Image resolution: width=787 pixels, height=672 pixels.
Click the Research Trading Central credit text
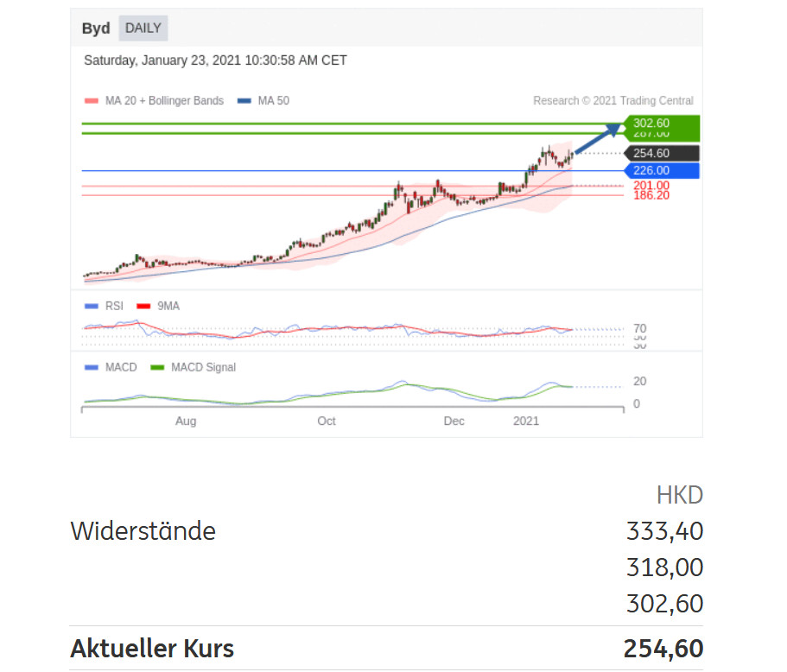pyautogui.click(x=612, y=101)
